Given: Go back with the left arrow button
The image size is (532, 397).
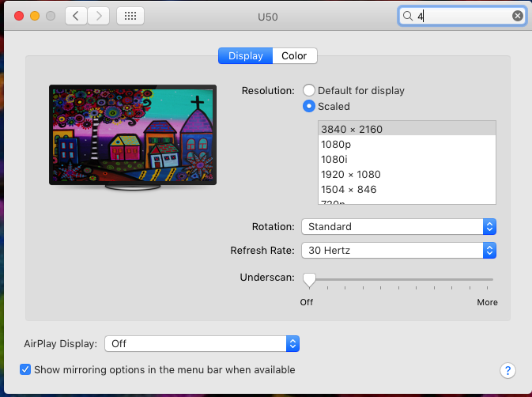Looking at the screenshot, I should (77, 16).
